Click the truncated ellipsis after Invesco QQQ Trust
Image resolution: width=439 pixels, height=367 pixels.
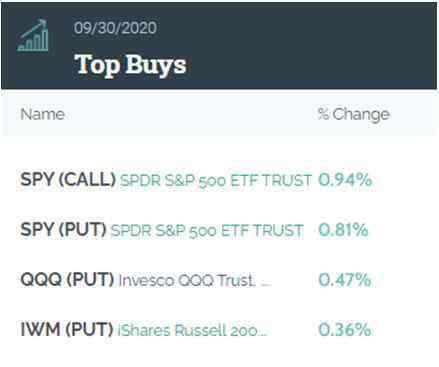click(x=266, y=285)
